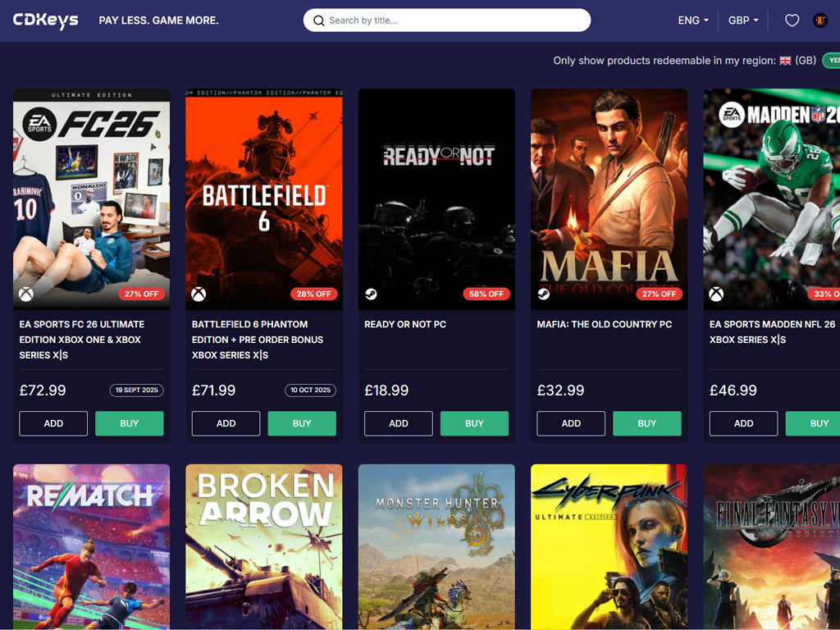Image resolution: width=840 pixels, height=630 pixels.
Task: Click Mafia: The Old Country PC title
Action: 605,324
